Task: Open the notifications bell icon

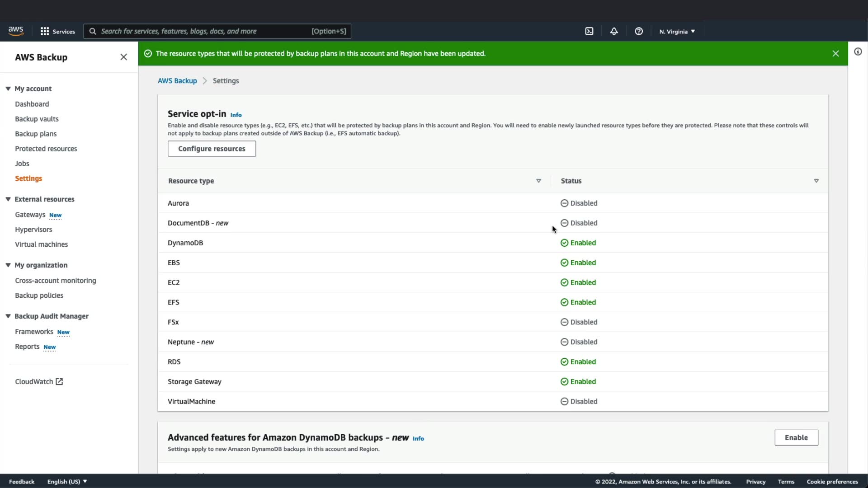Action: [x=613, y=31]
